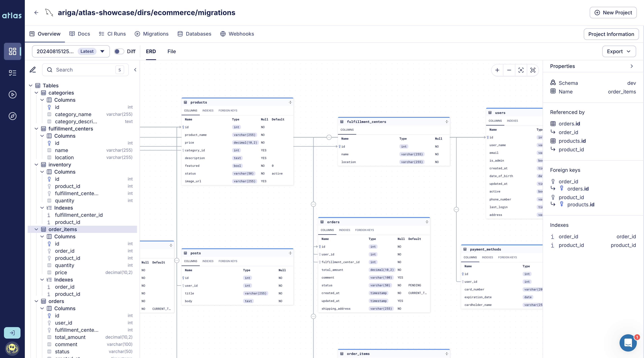
Task: Switch to the File view tab
Action: [x=172, y=51]
